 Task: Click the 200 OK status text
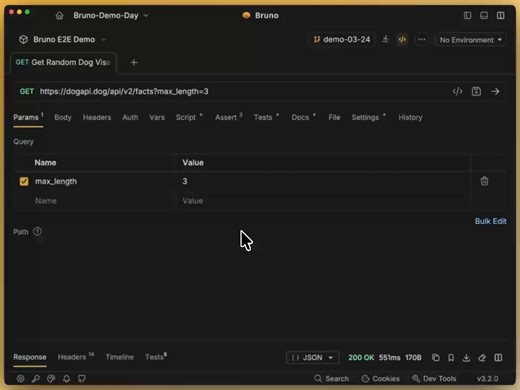pyautogui.click(x=361, y=358)
